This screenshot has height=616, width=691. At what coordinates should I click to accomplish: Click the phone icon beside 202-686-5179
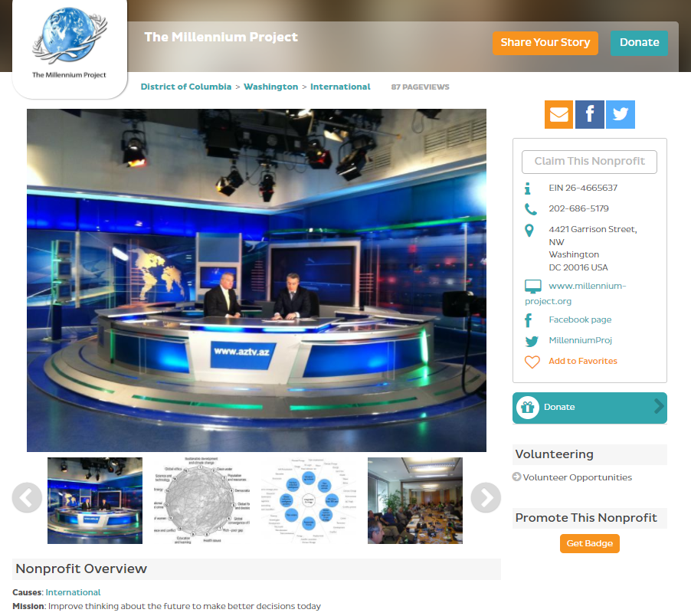[530, 209]
